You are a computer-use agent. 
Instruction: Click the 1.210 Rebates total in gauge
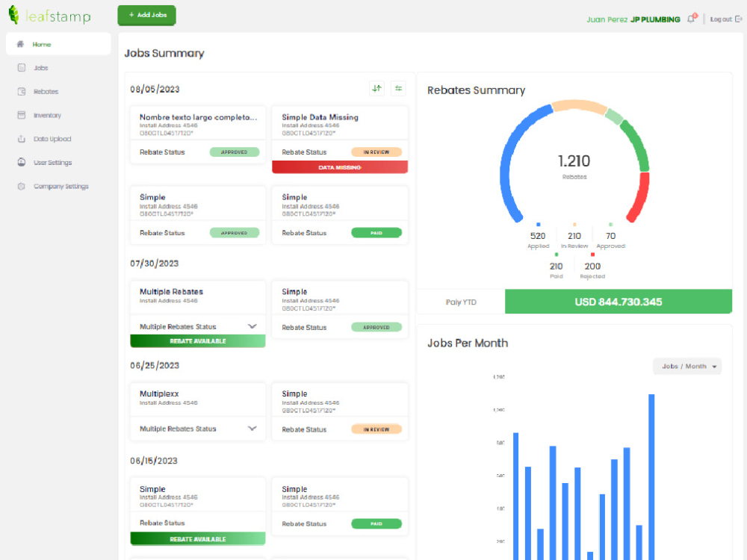(x=574, y=161)
